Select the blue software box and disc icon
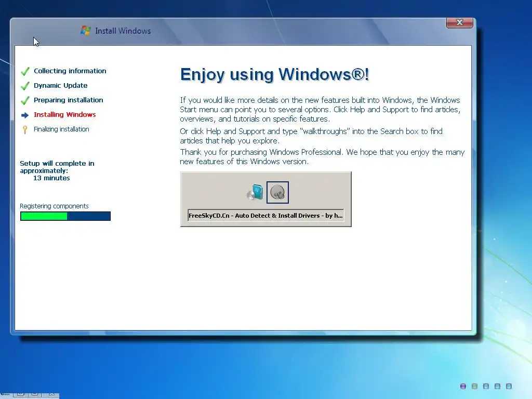 click(255, 192)
